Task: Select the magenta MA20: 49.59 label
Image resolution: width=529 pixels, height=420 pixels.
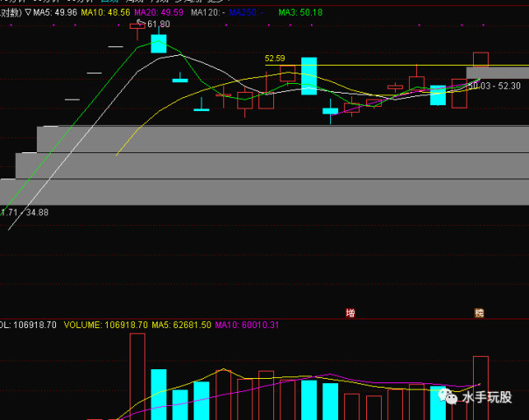Action: [x=159, y=13]
